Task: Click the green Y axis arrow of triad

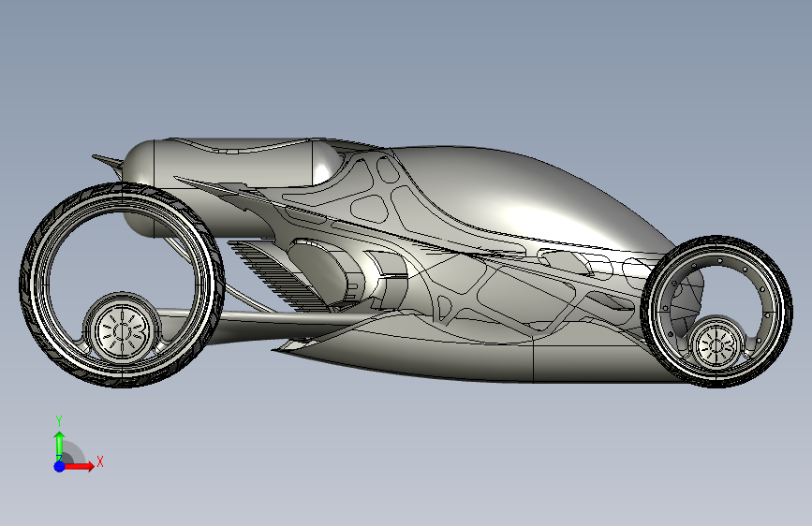Action: click(60, 446)
